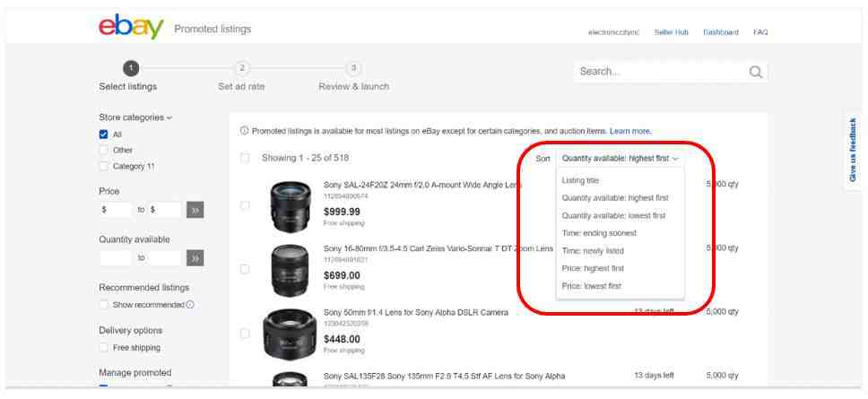Image resolution: width=868 pixels, height=399 pixels.
Task: Uncheck the All store category checkbox
Action: 104,134
